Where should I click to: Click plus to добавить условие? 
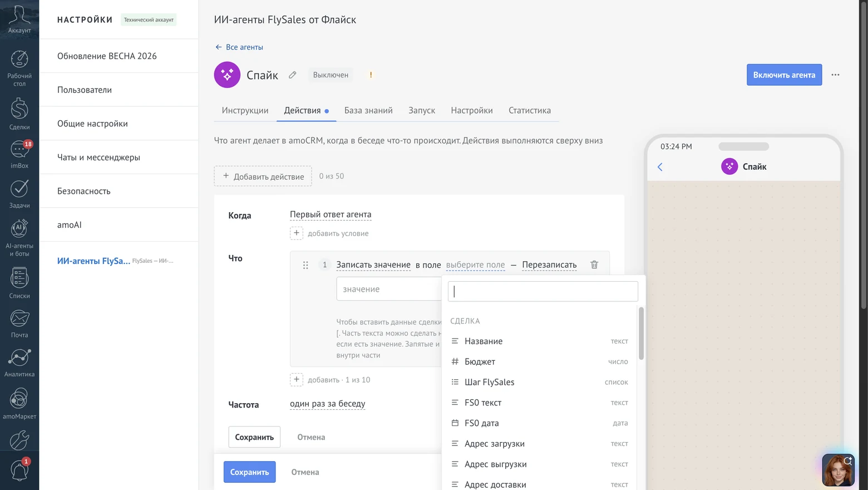297,233
